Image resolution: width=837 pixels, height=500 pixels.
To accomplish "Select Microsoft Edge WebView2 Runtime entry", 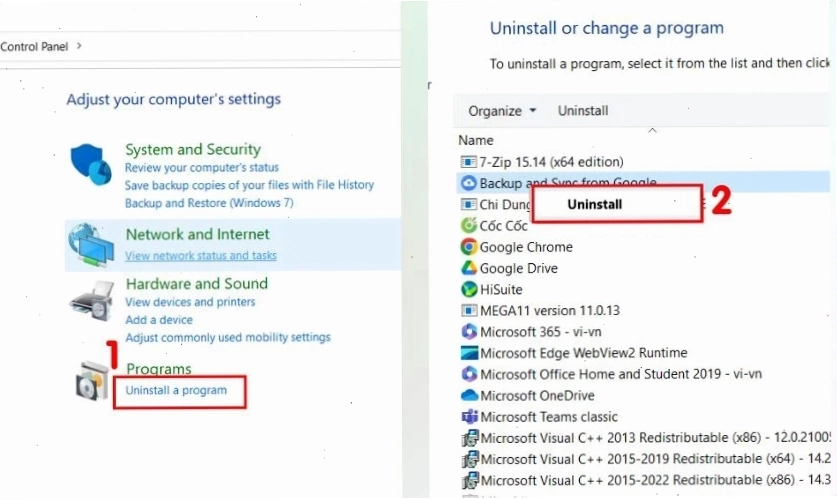I will [x=583, y=353].
